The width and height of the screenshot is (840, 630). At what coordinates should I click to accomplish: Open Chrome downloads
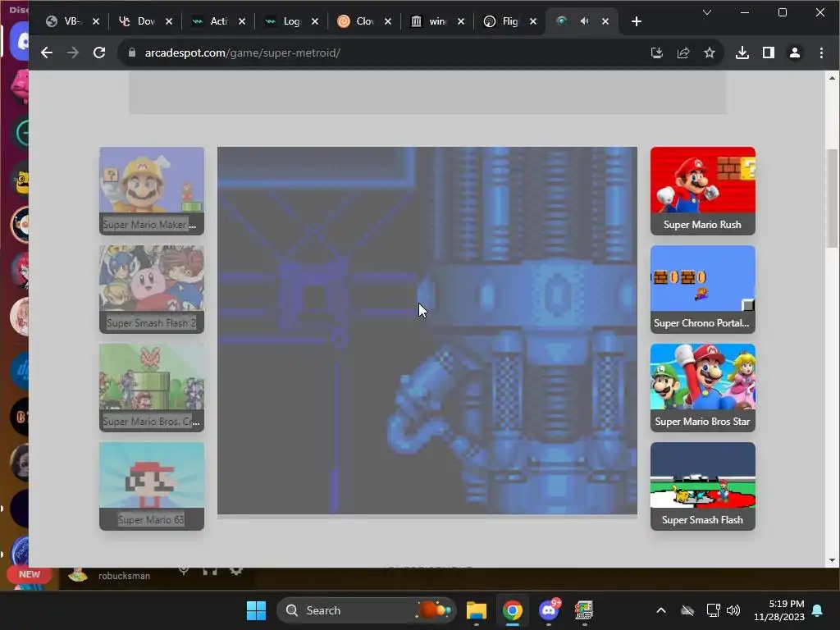tap(742, 52)
